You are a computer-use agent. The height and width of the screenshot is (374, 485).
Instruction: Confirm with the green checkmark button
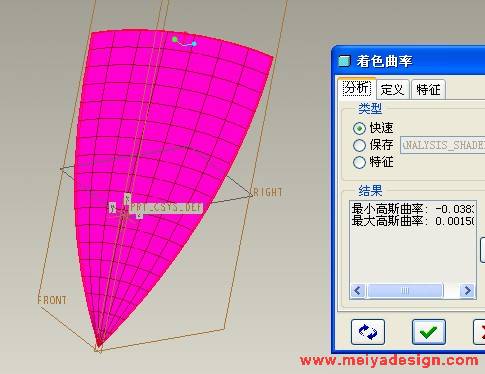(429, 332)
